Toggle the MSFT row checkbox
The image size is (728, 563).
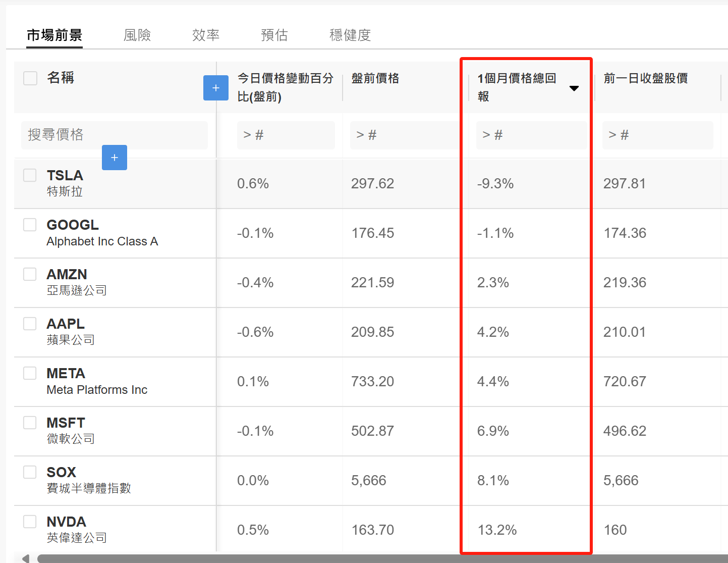(x=30, y=423)
